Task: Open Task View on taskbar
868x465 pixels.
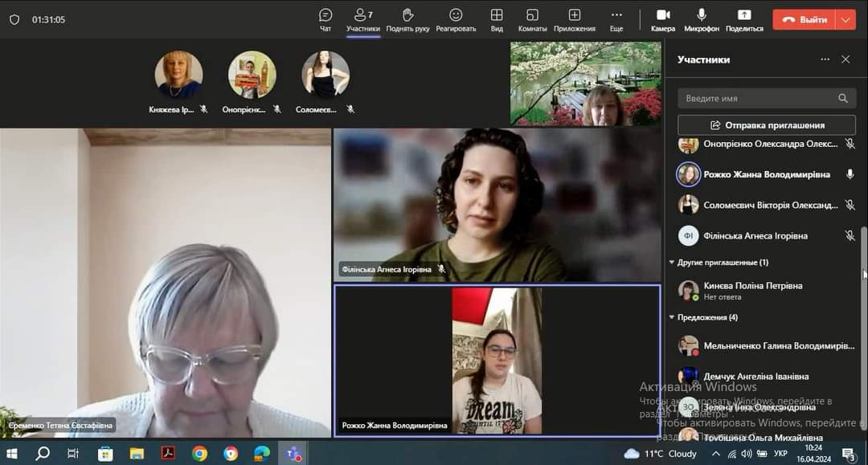Action: [73, 454]
